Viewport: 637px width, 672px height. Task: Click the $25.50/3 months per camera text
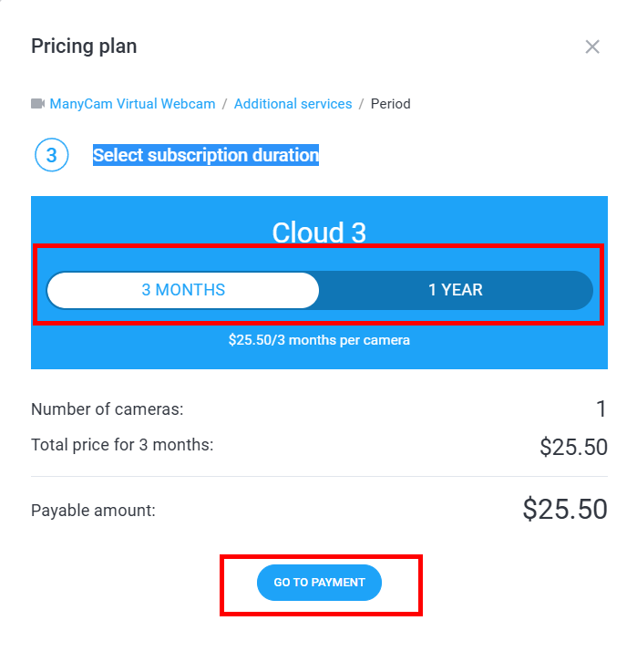click(319, 340)
